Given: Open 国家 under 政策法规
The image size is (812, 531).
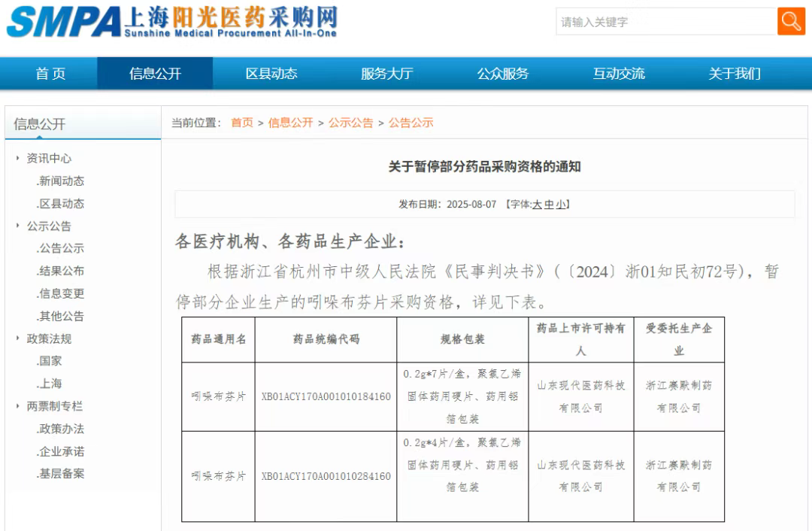Looking at the screenshot, I should [x=49, y=361].
